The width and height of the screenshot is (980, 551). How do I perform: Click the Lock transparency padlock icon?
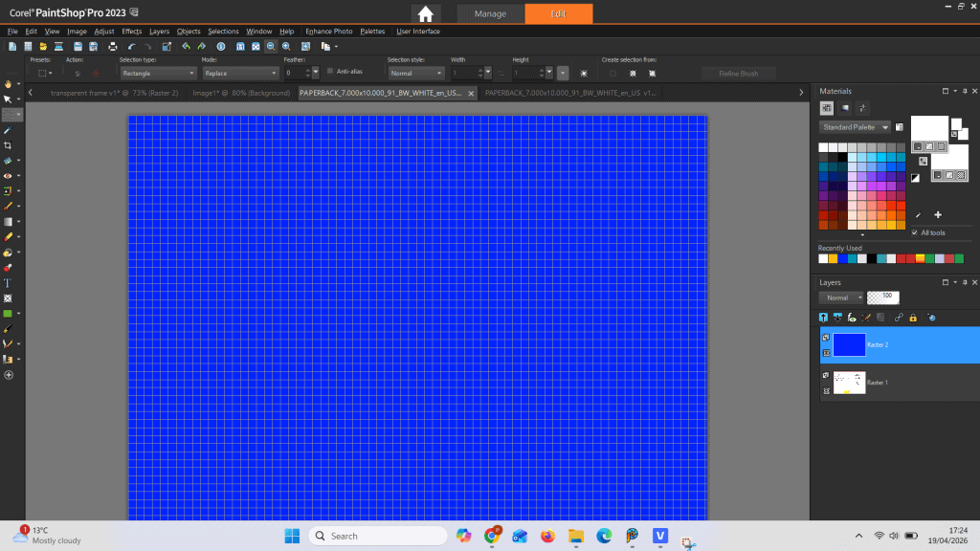point(913,318)
